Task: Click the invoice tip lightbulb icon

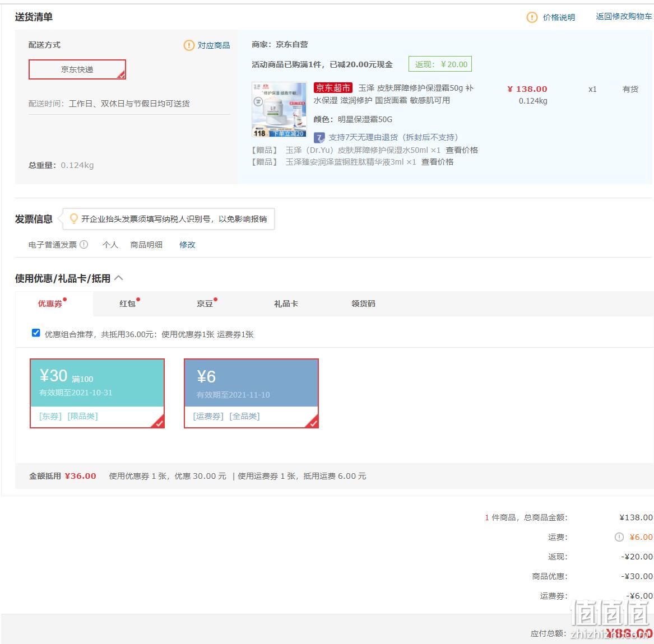Action: (74, 218)
